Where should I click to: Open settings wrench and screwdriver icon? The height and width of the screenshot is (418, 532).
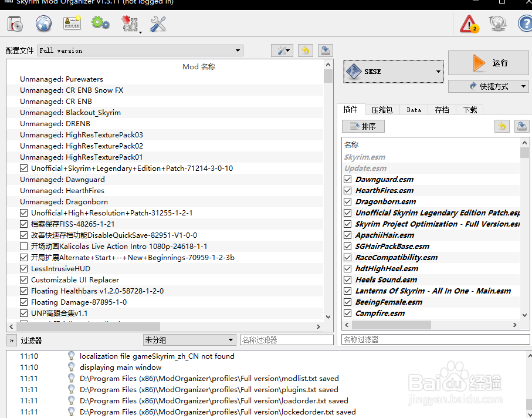click(158, 23)
